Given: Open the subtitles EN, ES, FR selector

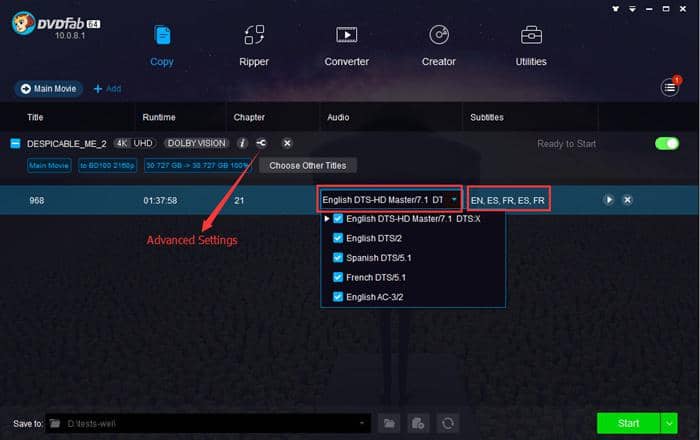Looking at the screenshot, I should [508, 200].
